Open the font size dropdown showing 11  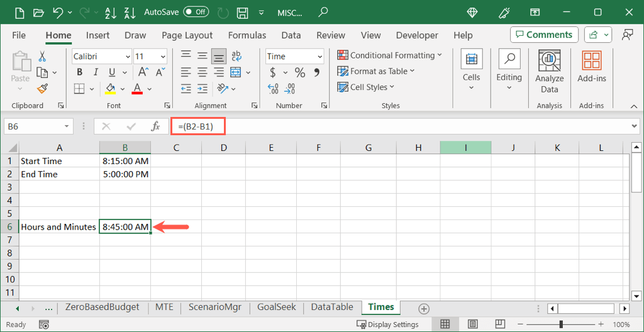[163, 57]
